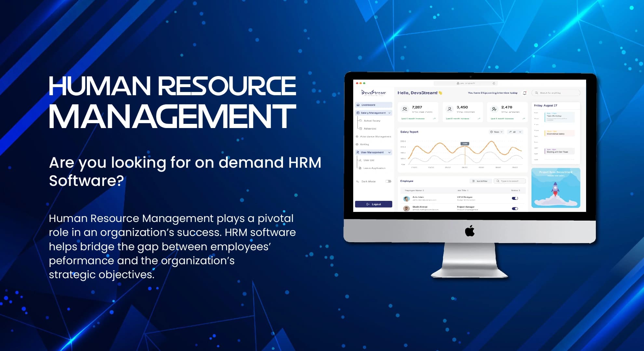Click the notification bell icon

coord(524,93)
